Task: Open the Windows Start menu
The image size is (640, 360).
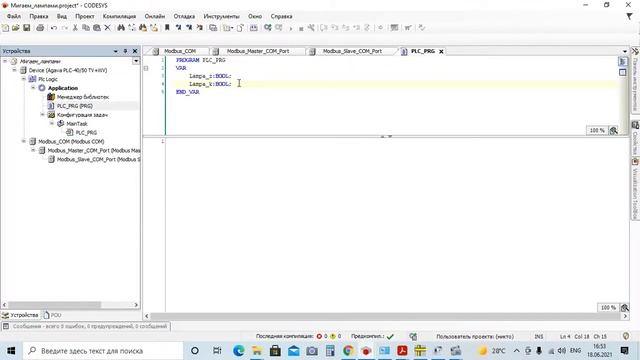Action: click(11, 351)
